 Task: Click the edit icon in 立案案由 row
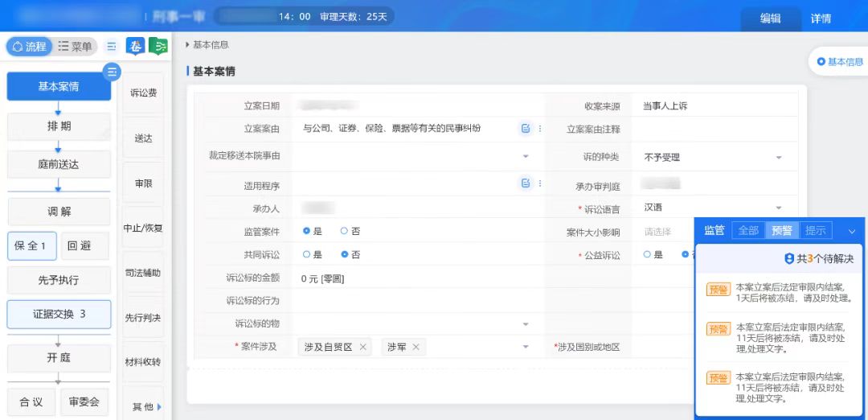526,129
